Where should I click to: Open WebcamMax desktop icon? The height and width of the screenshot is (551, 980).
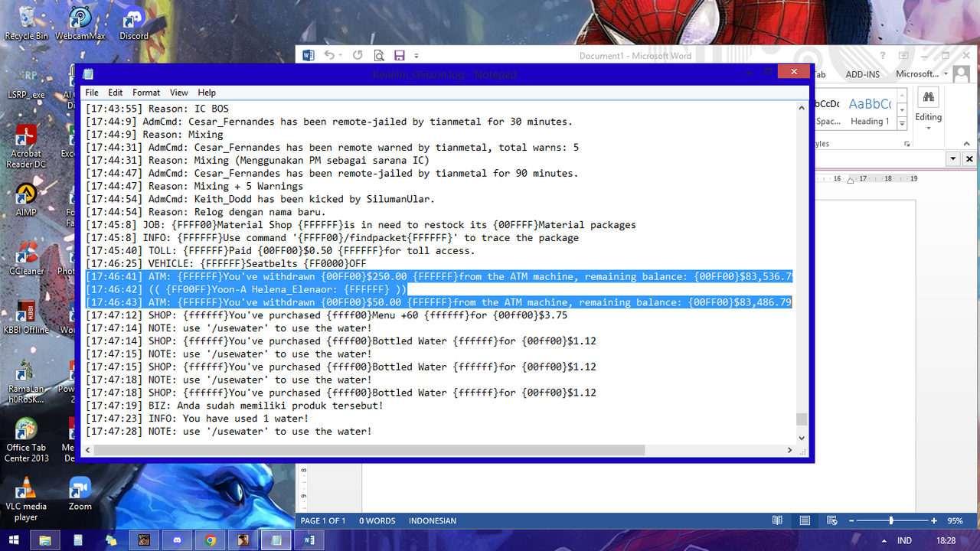(80, 23)
